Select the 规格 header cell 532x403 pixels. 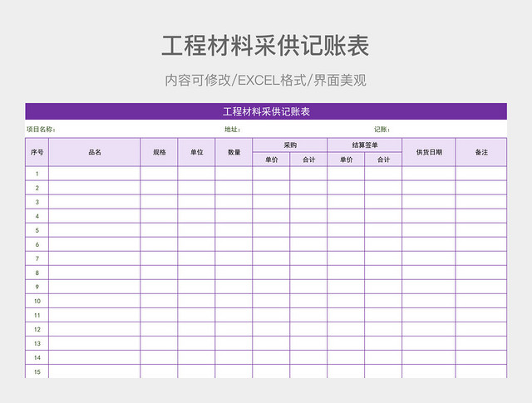click(159, 152)
